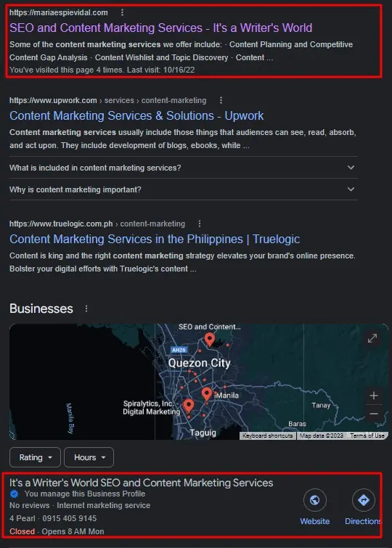Click the Manila map pin
Viewport: 392px width, 548px height.
[x=207, y=394]
